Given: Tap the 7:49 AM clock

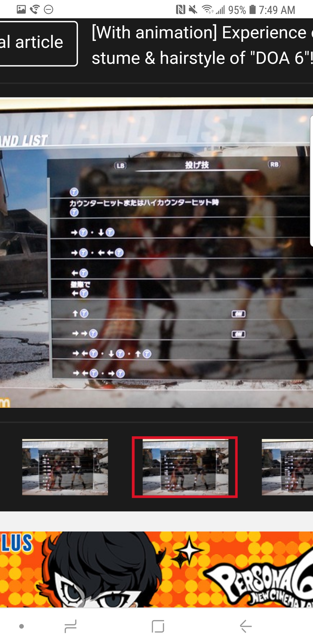Looking at the screenshot, I should [x=277, y=10].
